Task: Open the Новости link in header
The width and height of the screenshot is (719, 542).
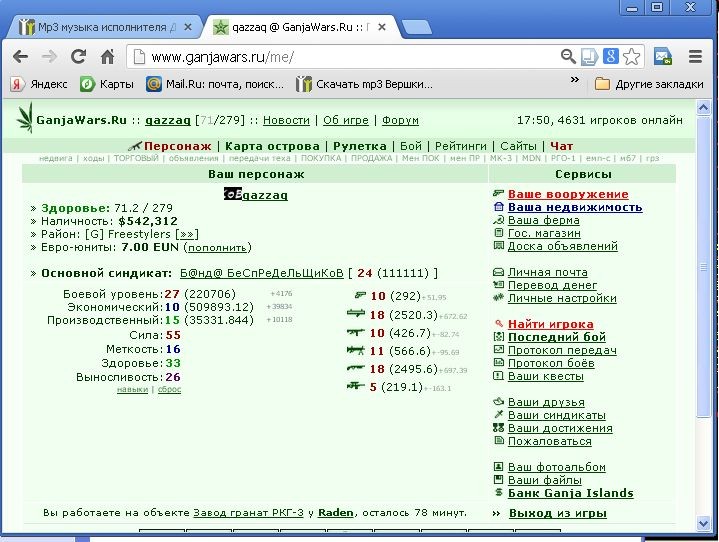Action: pos(287,120)
